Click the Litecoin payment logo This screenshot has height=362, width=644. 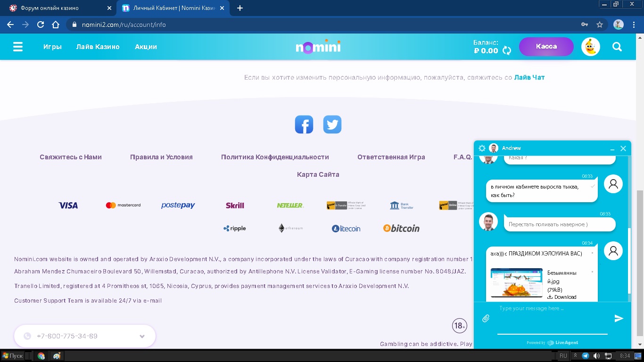pyautogui.click(x=346, y=229)
